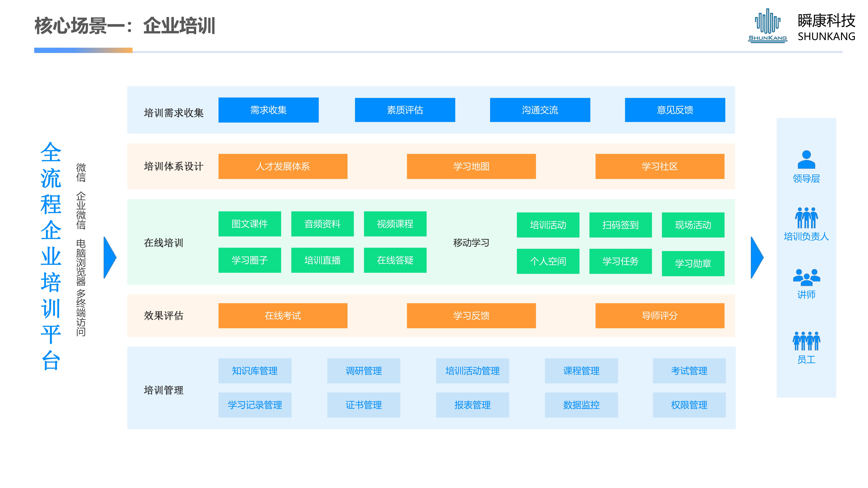Select the 学习任务 tile
This screenshot has width=868, height=488.
(x=620, y=261)
